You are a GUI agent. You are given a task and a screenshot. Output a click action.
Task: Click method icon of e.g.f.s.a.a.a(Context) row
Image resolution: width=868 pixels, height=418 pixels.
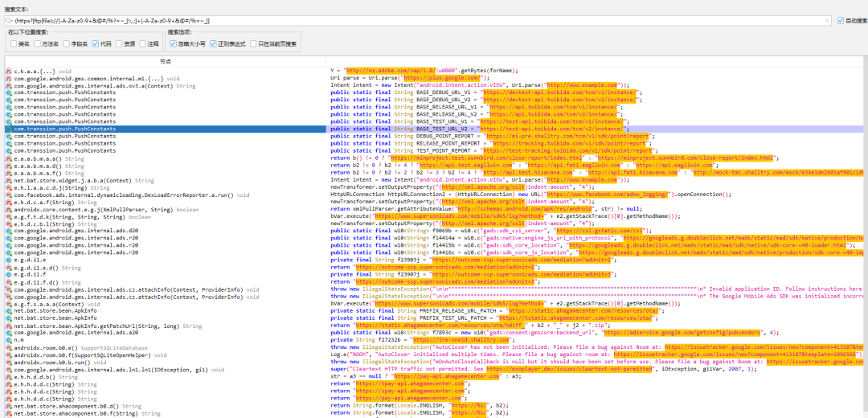pos(8,303)
